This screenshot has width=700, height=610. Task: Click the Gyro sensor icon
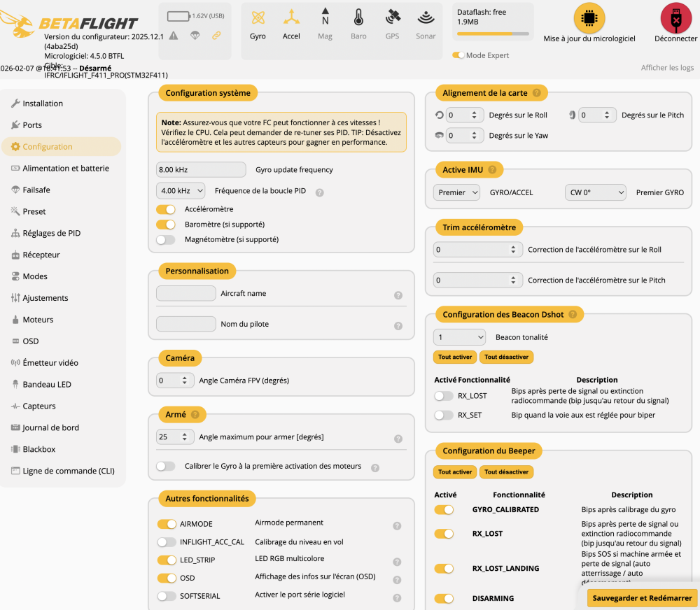pyautogui.click(x=258, y=18)
